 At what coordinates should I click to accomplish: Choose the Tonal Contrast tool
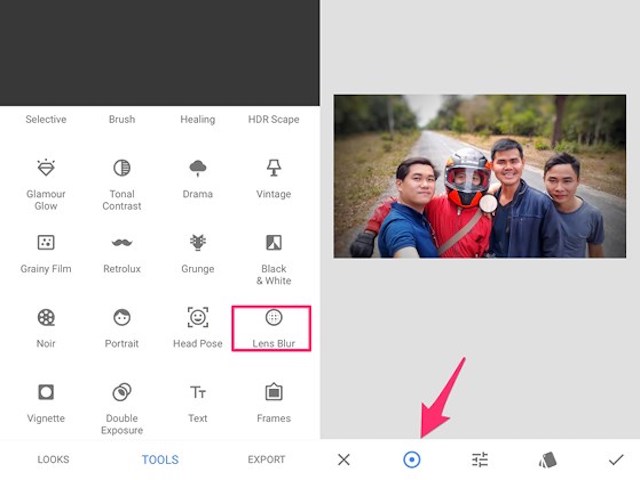122,180
